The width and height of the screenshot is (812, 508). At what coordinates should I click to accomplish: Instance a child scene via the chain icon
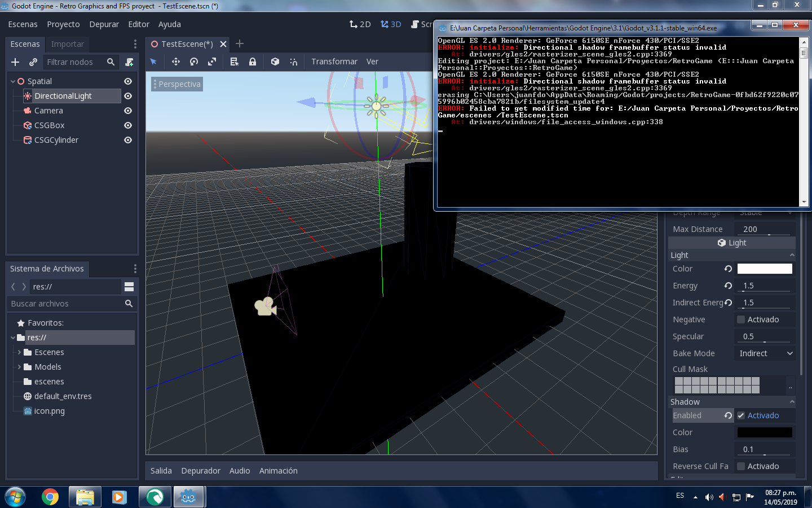[33, 62]
